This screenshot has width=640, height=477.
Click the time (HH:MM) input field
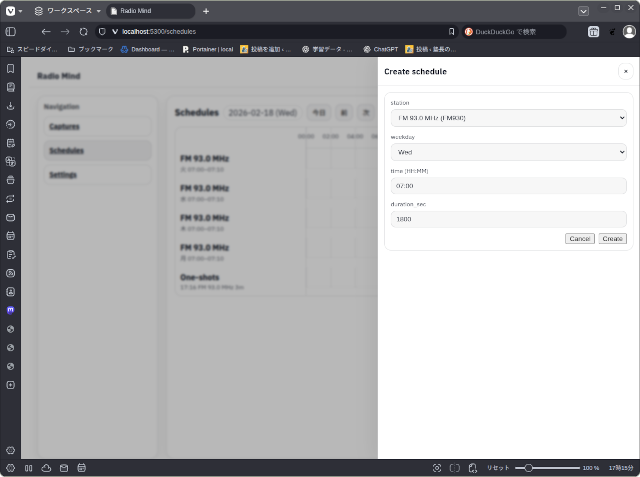[508, 186]
